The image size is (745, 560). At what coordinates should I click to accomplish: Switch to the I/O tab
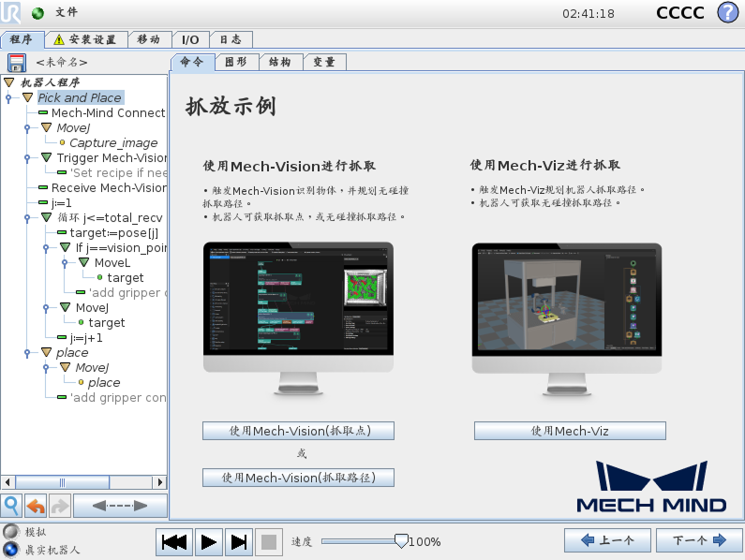pos(190,39)
